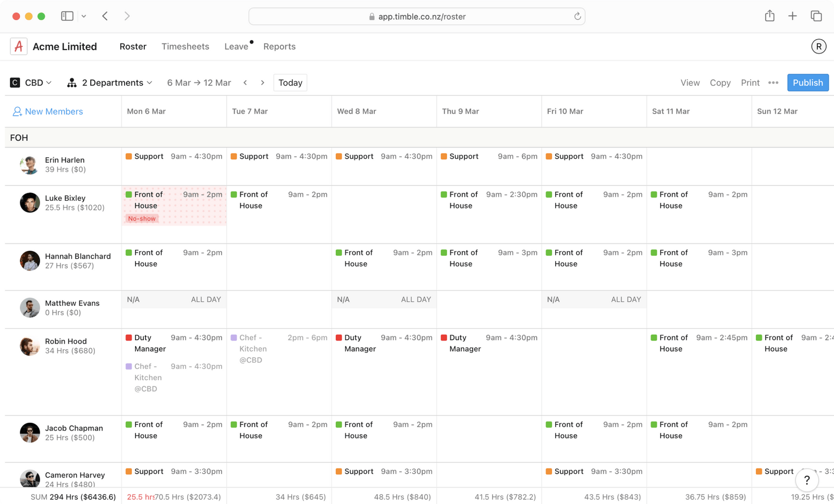This screenshot has width=834, height=504.
Task: Click the help question mark button
Action: click(806, 480)
